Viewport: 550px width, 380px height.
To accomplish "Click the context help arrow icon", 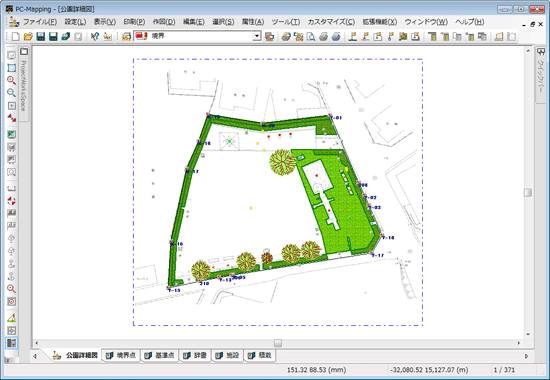I will [x=95, y=36].
